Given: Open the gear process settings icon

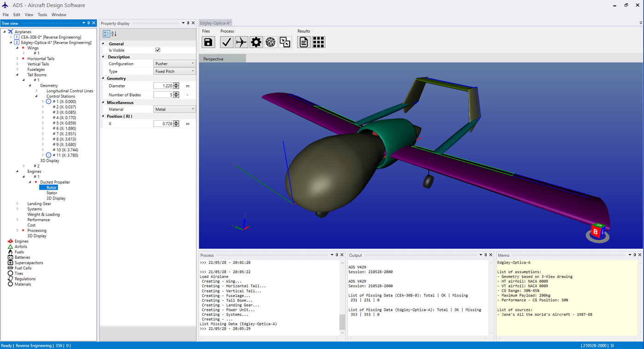Looking at the screenshot, I should [x=256, y=42].
